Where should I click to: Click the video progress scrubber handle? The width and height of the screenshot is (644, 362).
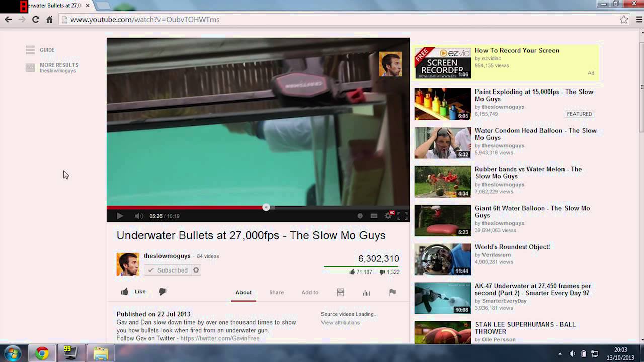pyautogui.click(x=266, y=207)
